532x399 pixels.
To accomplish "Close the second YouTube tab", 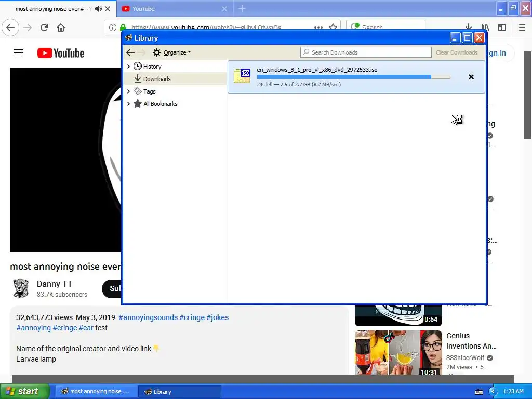I will click(x=224, y=9).
